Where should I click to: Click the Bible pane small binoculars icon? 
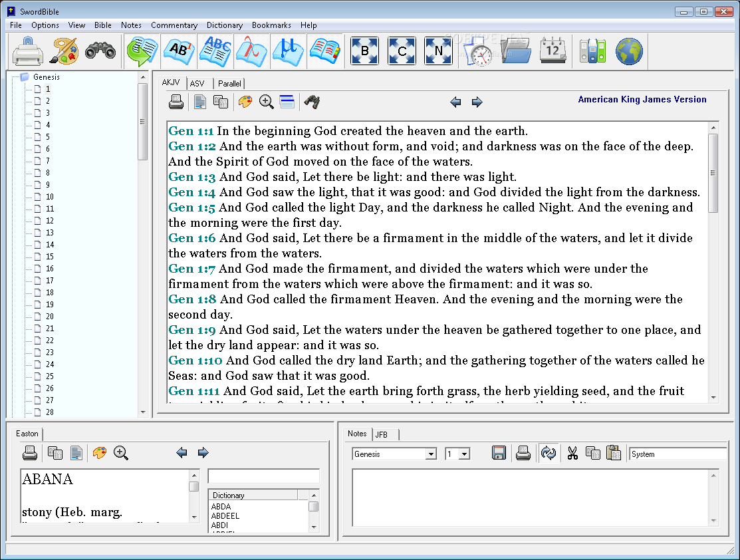click(312, 102)
